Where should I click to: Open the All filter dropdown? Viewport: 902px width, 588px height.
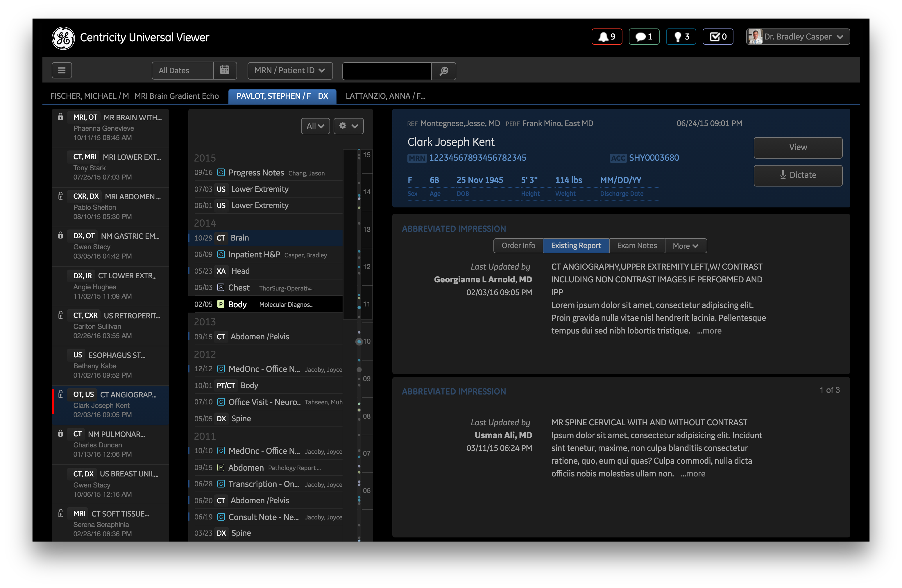coord(315,126)
